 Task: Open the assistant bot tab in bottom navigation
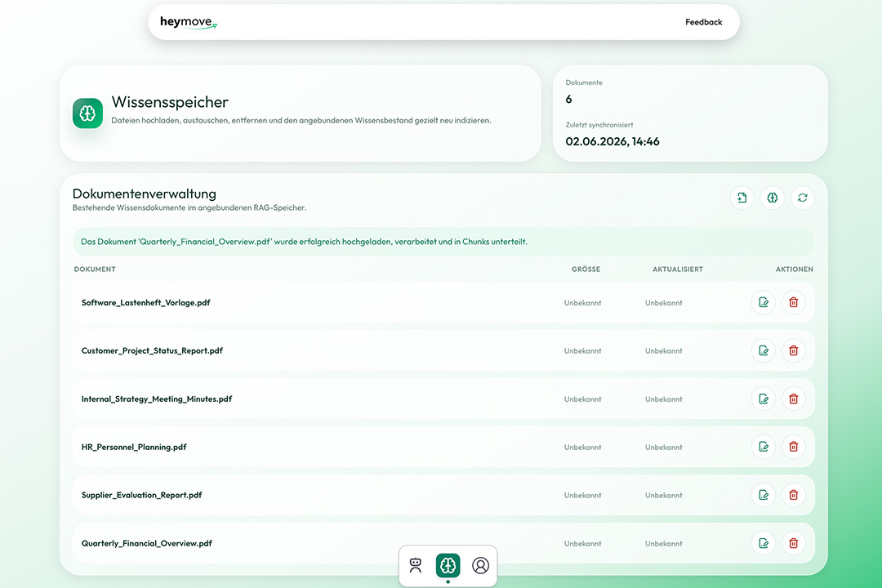[416, 565]
